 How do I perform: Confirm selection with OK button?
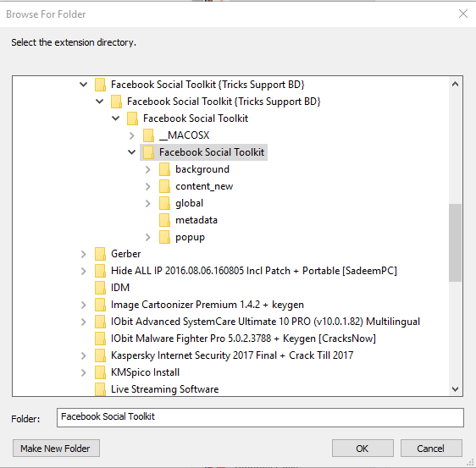[363, 449]
